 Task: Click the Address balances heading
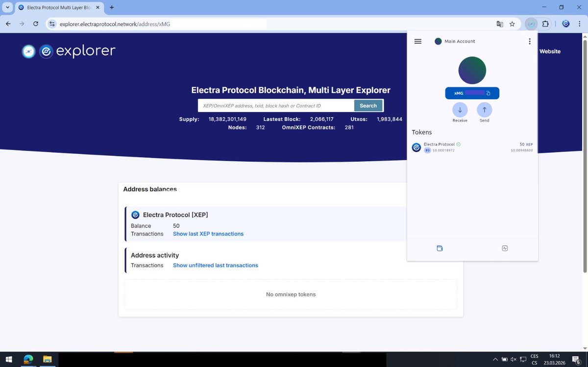pyautogui.click(x=150, y=189)
